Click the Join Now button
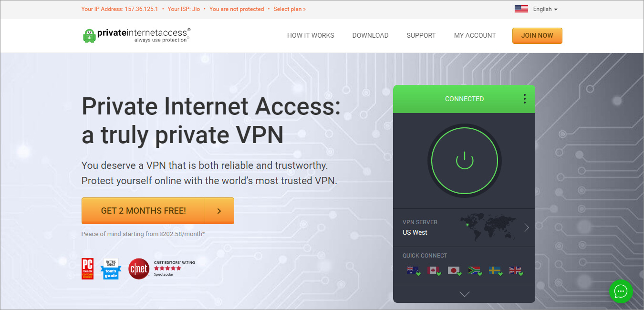Viewport: 644px width, 310px height. click(x=537, y=35)
